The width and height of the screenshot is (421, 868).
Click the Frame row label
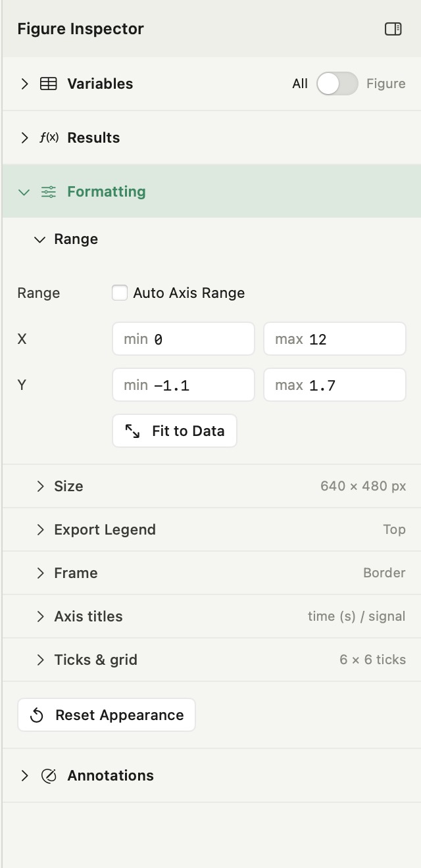(x=76, y=573)
